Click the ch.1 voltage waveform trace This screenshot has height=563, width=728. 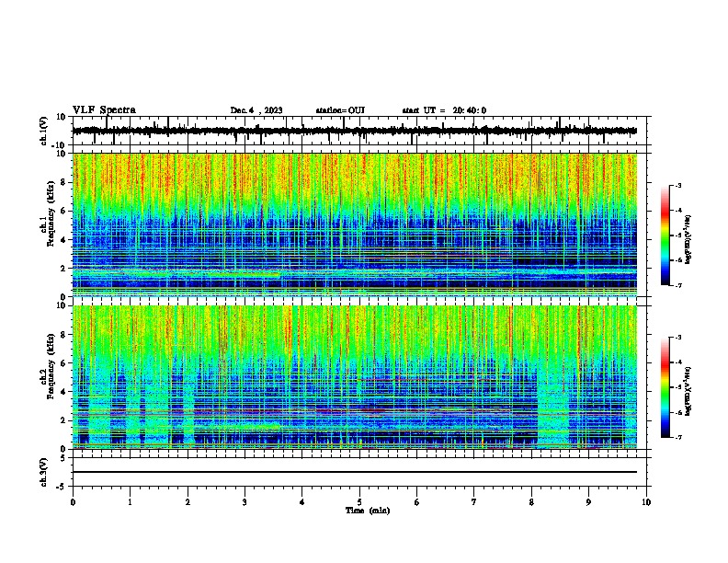click(x=355, y=131)
